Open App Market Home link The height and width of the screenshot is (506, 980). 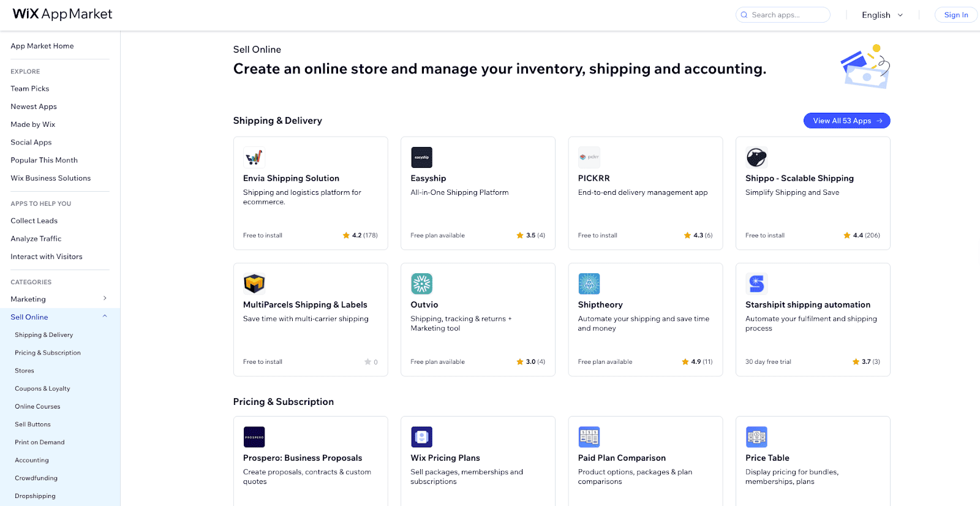pyautogui.click(x=42, y=46)
